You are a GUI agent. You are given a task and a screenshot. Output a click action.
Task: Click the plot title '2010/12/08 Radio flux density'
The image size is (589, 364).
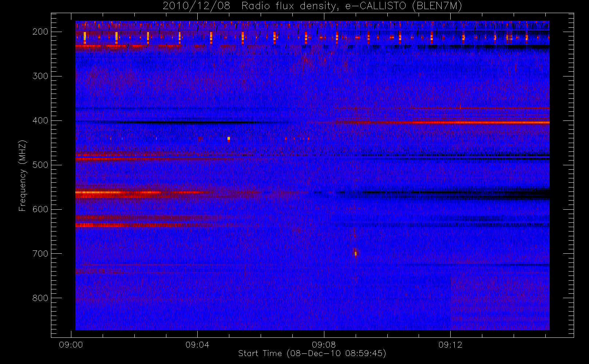tap(312, 6)
